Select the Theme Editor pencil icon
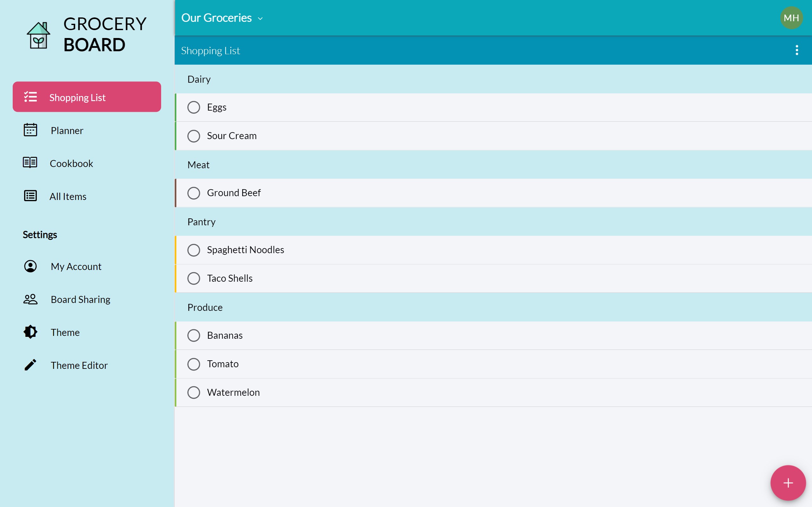This screenshot has width=812, height=507. tap(30, 364)
